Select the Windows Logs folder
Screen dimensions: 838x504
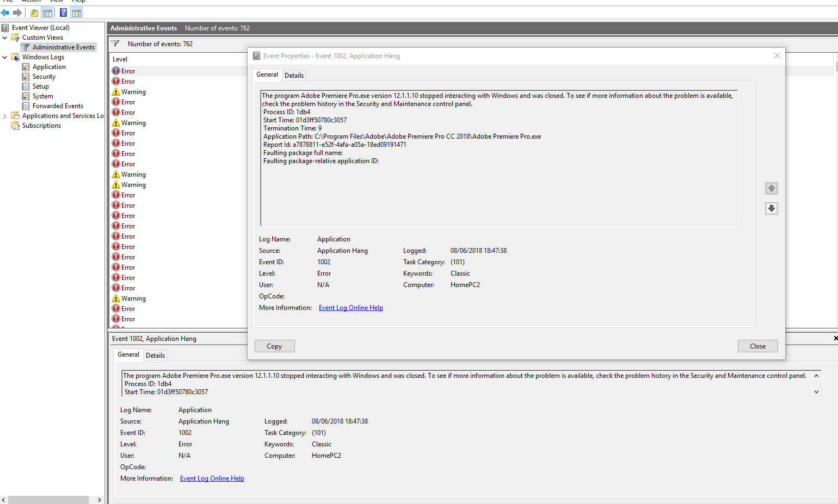pos(43,57)
